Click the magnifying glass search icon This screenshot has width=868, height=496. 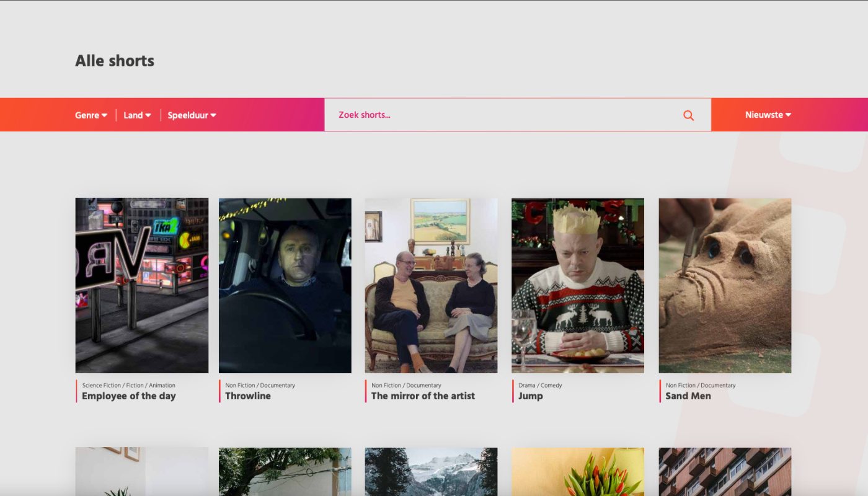click(x=688, y=115)
